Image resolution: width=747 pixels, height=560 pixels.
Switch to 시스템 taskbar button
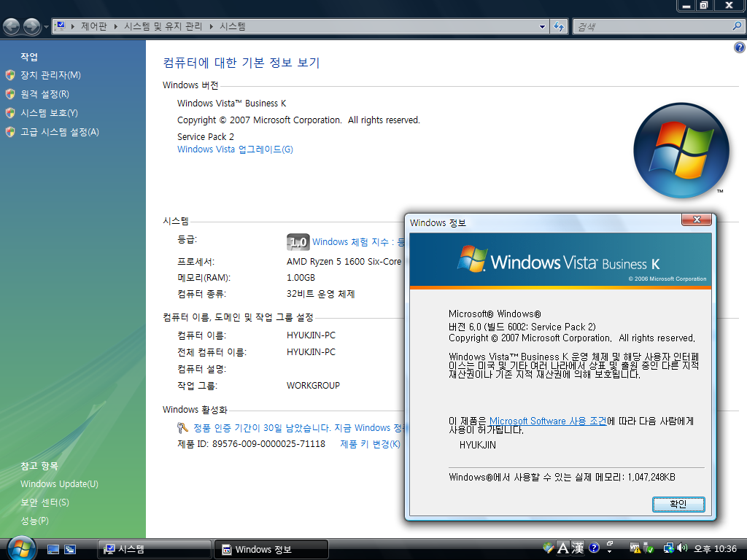[x=155, y=549]
